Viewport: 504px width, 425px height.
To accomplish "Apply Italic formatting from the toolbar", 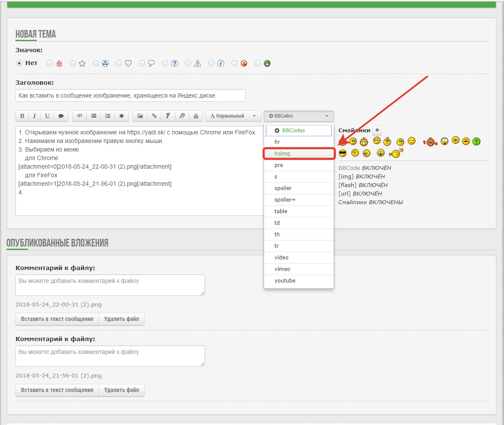I will (34, 116).
